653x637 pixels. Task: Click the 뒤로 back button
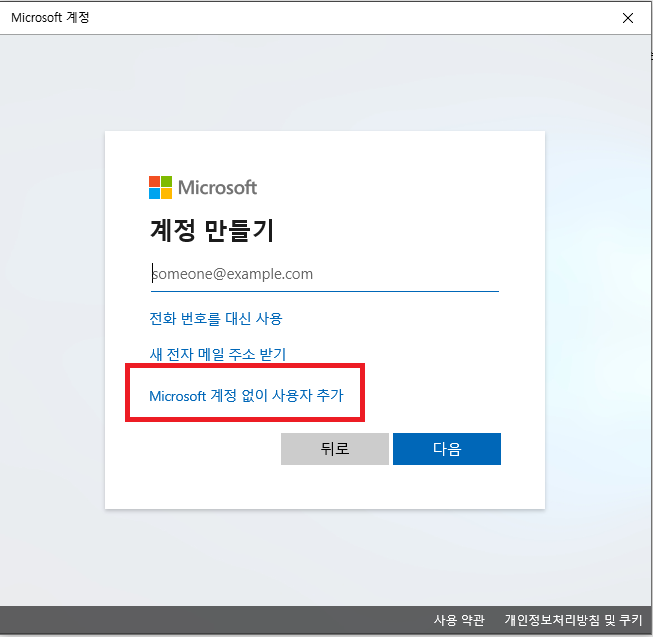click(335, 449)
